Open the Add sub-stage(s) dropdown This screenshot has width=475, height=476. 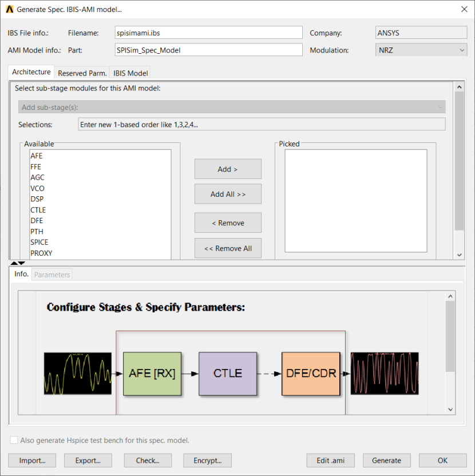(232, 107)
